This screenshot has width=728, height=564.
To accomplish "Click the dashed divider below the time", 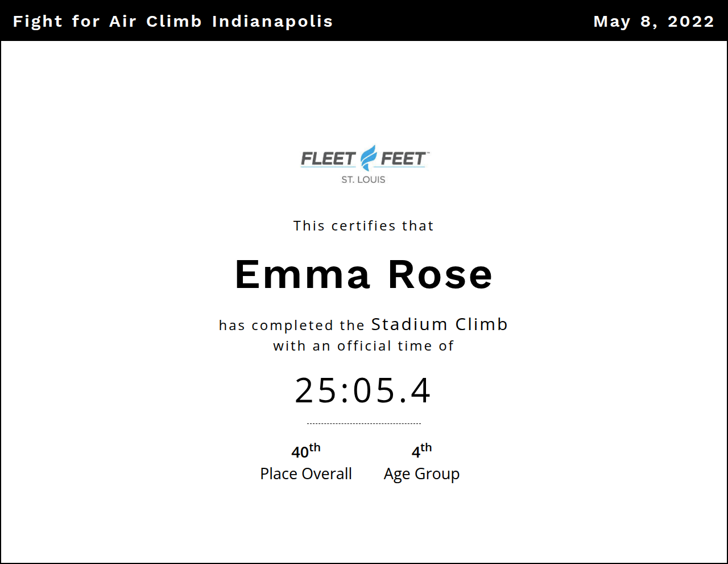I will point(363,423).
